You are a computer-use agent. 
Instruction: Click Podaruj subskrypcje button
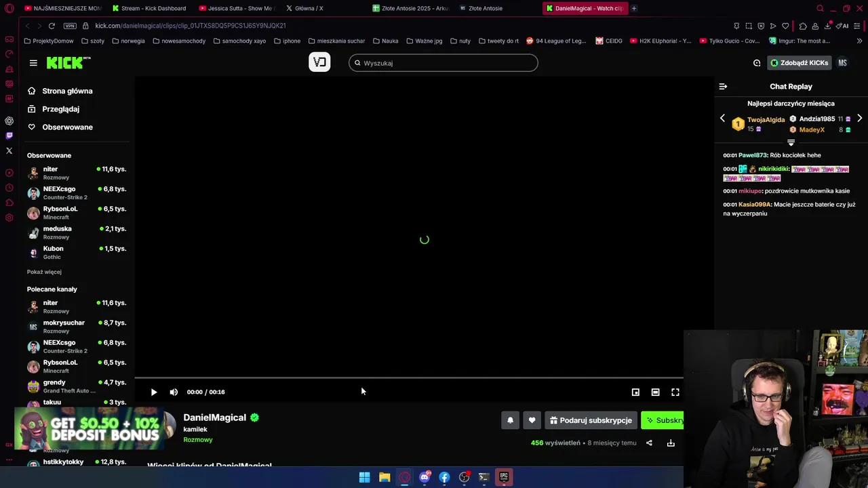(591, 420)
